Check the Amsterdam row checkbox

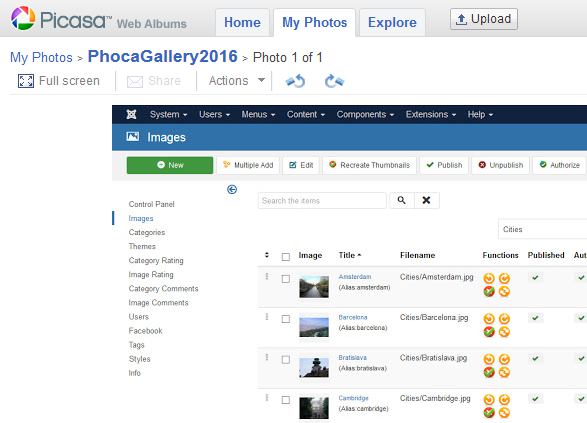[x=286, y=279]
